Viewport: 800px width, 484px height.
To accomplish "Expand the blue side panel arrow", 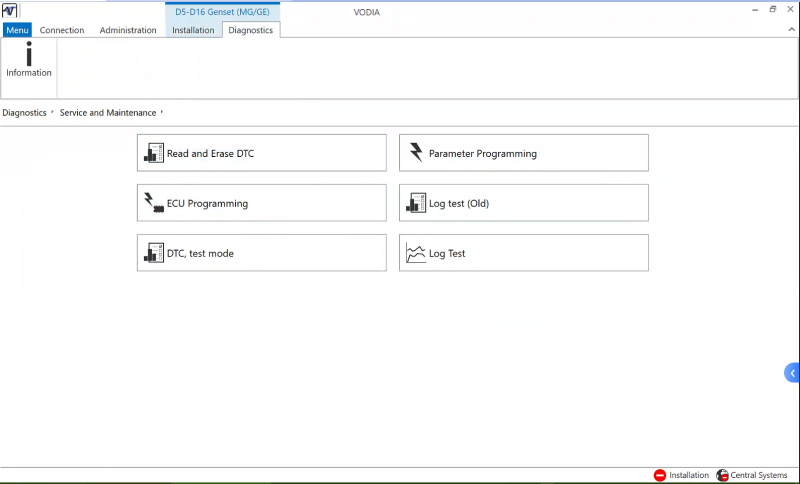I will 792,373.
